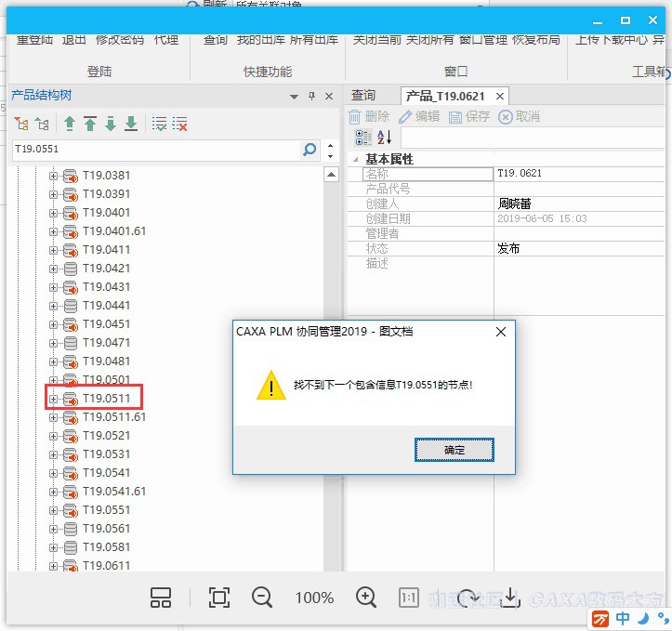Viewport: 672px width, 631px height.
Task: Select tree item T19.0471
Action: [x=106, y=343]
